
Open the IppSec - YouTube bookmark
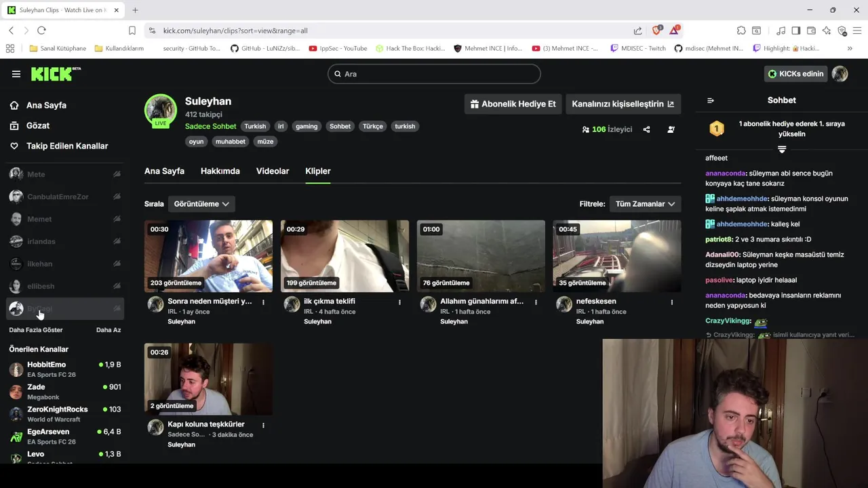(x=338, y=48)
